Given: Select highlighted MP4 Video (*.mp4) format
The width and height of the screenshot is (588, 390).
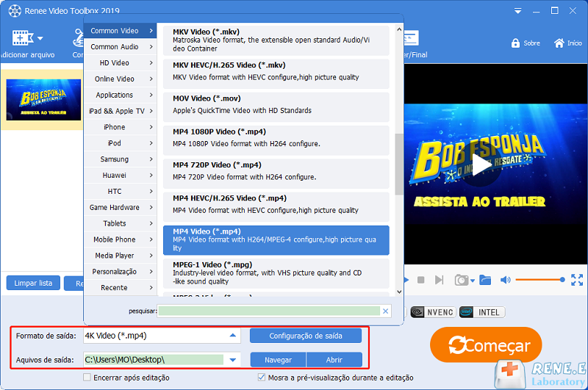Looking at the screenshot, I should (x=276, y=240).
